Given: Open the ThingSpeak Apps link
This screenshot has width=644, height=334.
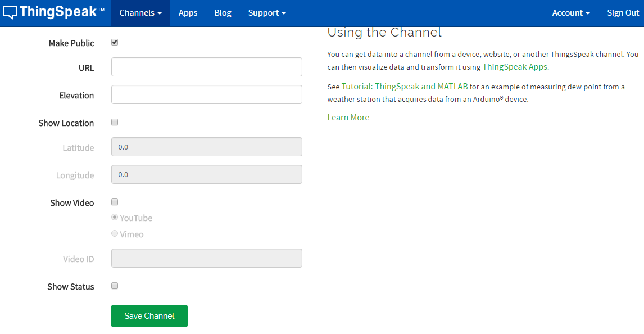Looking at the screenshot, I should (x=514, y=66).
